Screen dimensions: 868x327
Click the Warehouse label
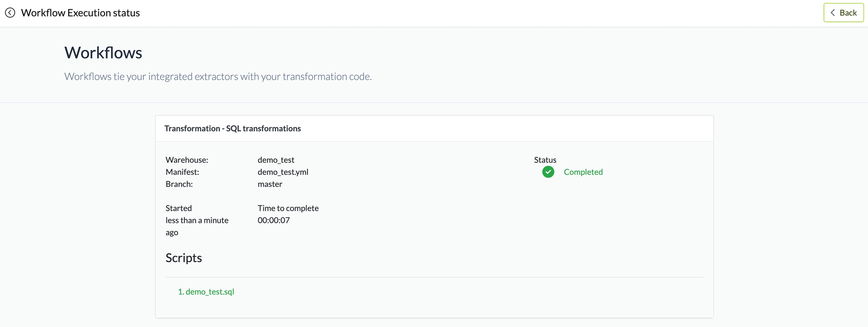tap(187, 160)
